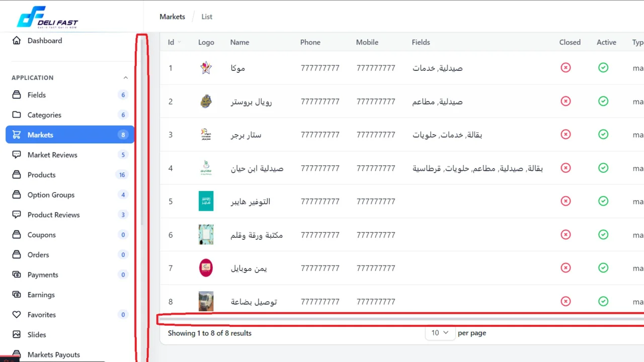This screenshot has height=362, width=644.
Task: Click the Earnings icon in the sidebar
Action: (17, 295)
